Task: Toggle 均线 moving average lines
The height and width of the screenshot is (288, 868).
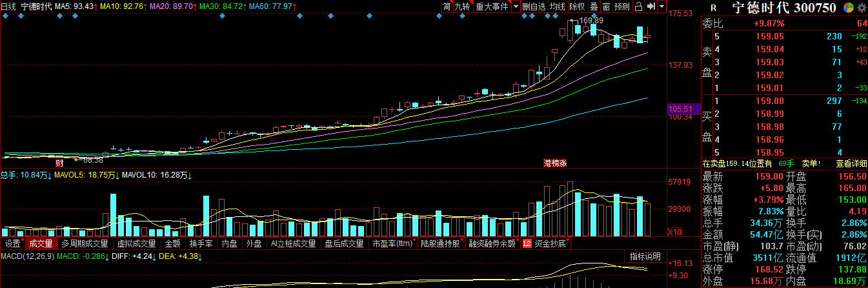Action: click(x=558, y=6)
